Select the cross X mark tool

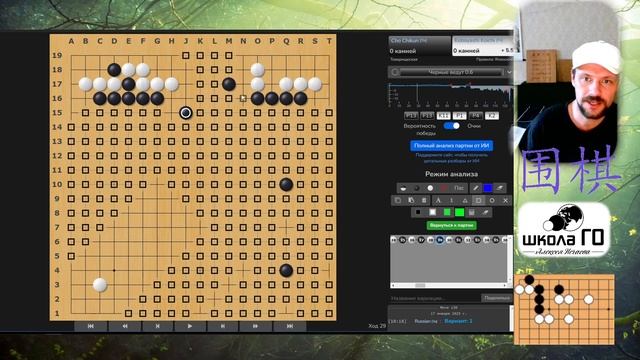tap(505, 200)
